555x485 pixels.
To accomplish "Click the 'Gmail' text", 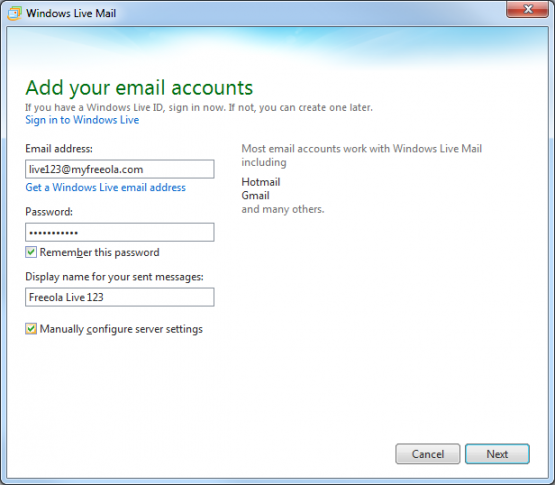I will point(255,195).
